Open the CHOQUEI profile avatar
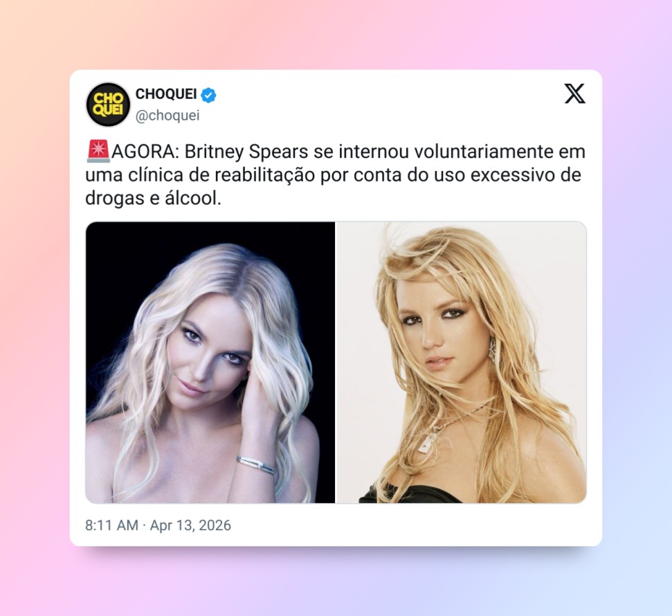 click(108, 105)
